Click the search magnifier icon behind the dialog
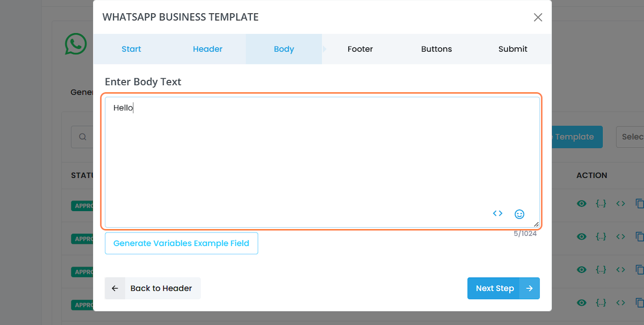Screen dimensions: 644x325 [83, 137]
